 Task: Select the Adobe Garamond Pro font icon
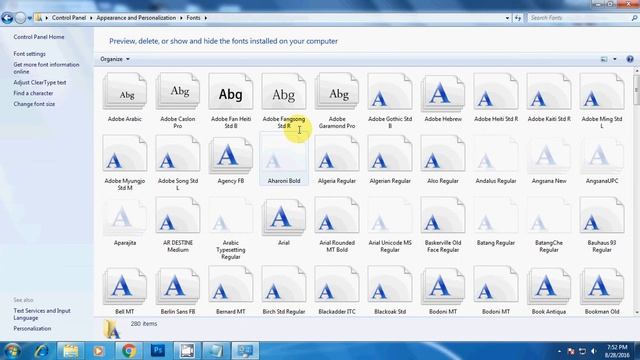(337, 91)
